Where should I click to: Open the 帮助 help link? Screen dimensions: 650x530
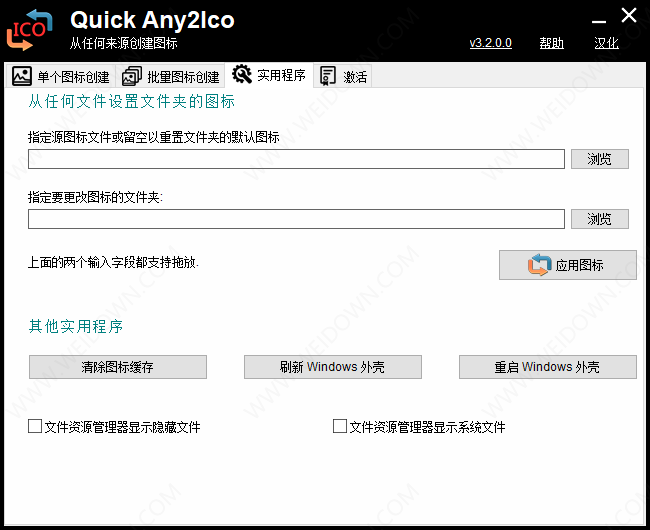[x=551, y=43]
